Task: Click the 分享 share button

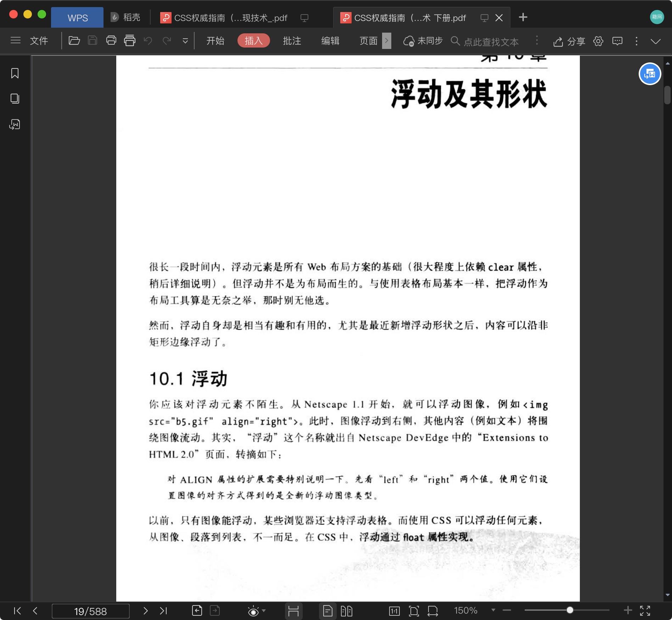Action: pyautogui.click(x=569, y=41)
